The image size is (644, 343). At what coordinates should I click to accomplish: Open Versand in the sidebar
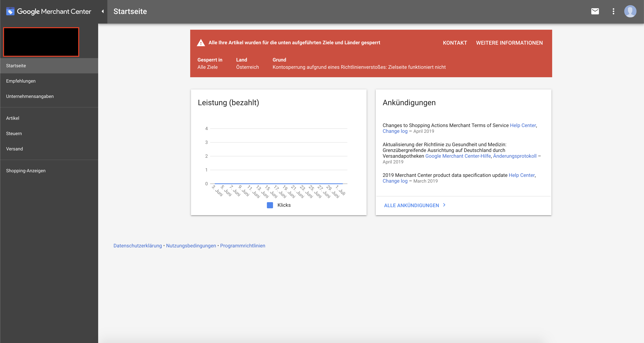pyautogui.click(x=14, y=149)
